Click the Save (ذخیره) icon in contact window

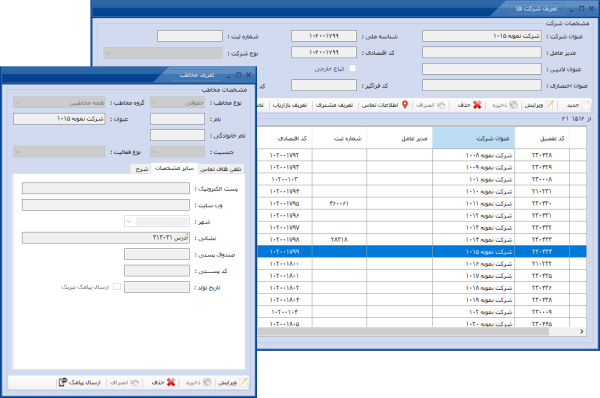pos(207,382)
